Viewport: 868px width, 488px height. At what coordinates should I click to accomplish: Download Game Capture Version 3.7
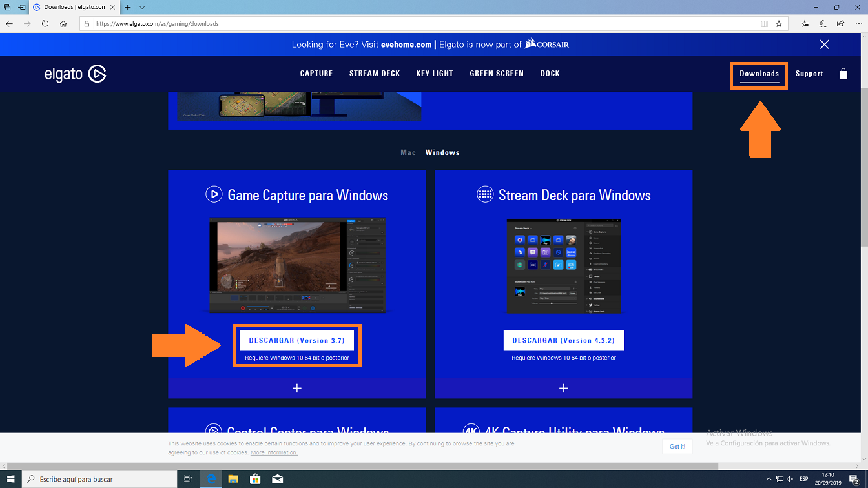[296, 340]
